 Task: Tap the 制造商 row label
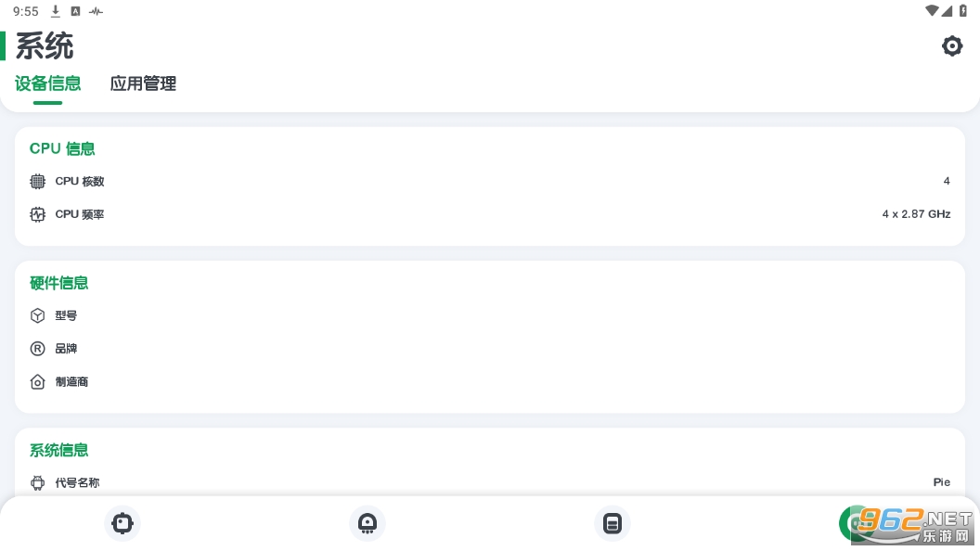[x=71, y=381]
